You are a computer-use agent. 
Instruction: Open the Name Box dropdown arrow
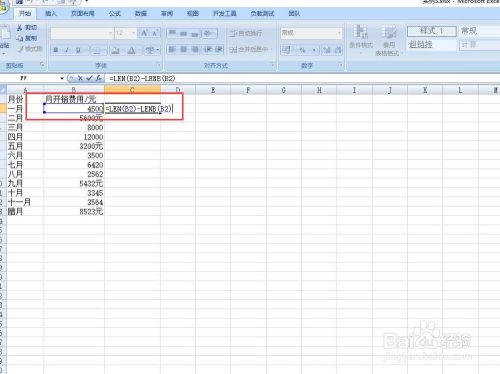[62, 78]
